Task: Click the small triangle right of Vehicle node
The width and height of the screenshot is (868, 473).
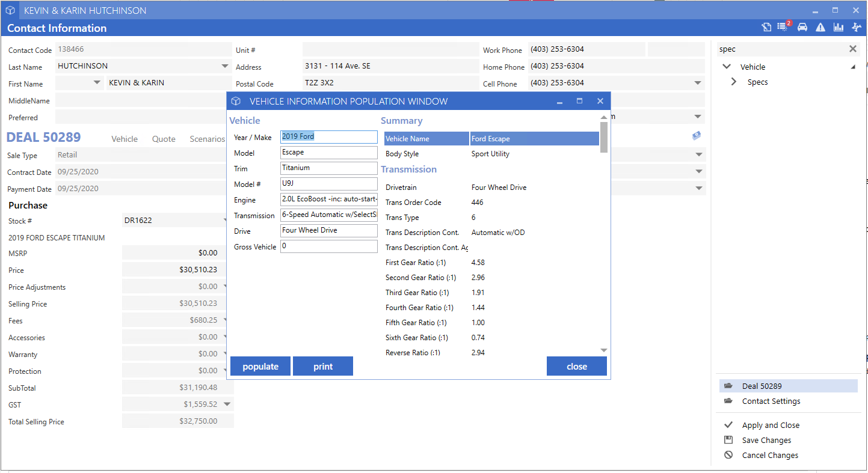Action: (x=853, y=67)
